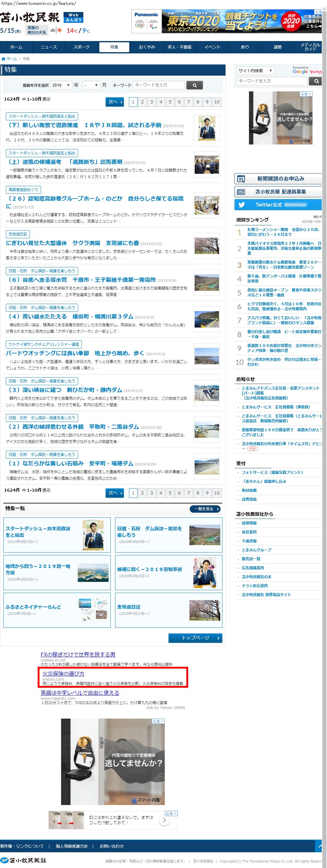This screenshot has height=868, width=327.
Task: Select the 釣り menu item
Action: (245, 47)
